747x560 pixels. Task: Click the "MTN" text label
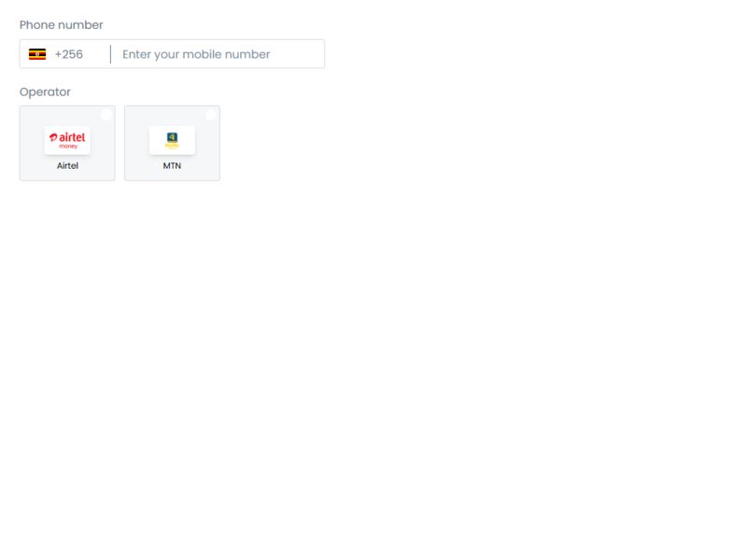(x=172, y=166)
